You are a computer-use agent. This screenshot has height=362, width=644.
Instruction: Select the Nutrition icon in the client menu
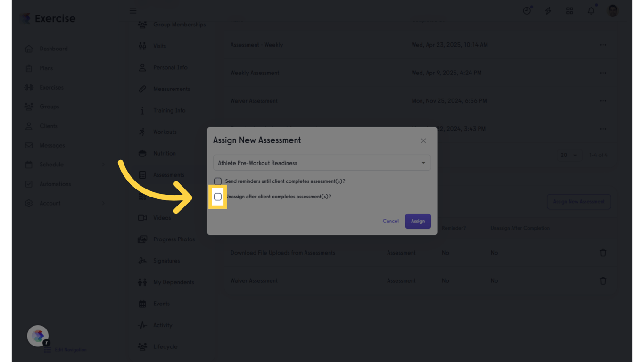[142, 153]
